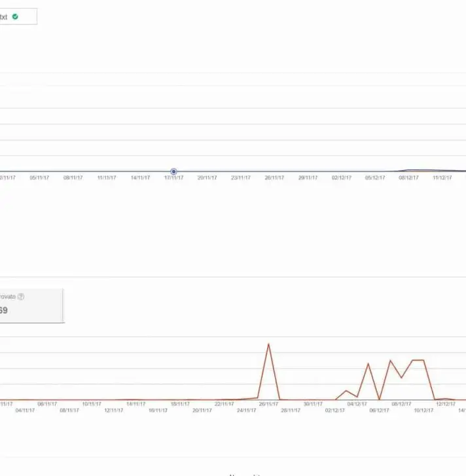Click the 30/11/17 label on lower axis
The height and width of the screenshot is (476, 466).
pyautogui.click(x=312, y=404)
